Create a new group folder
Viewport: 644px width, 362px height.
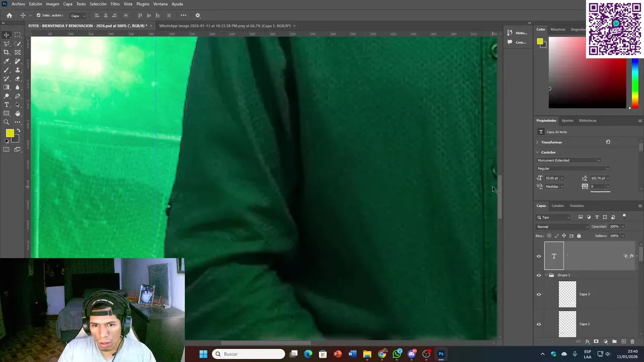point(614,341)
